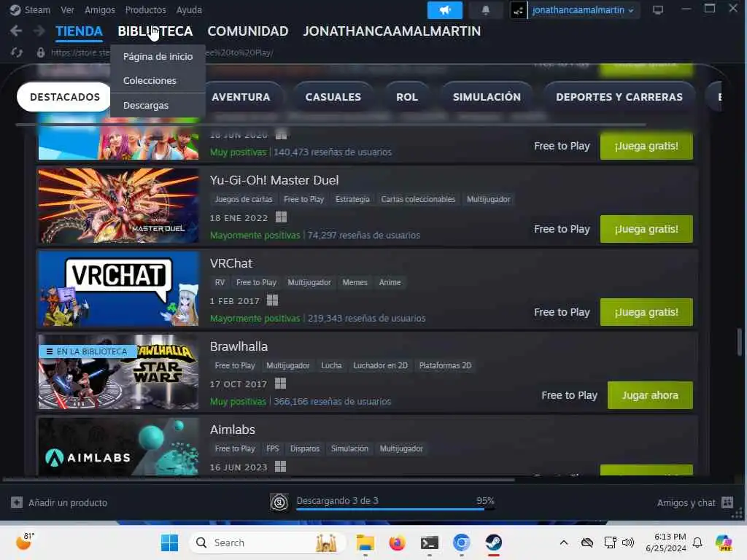Launch Firefox from the taskbar

click(397, 542)
